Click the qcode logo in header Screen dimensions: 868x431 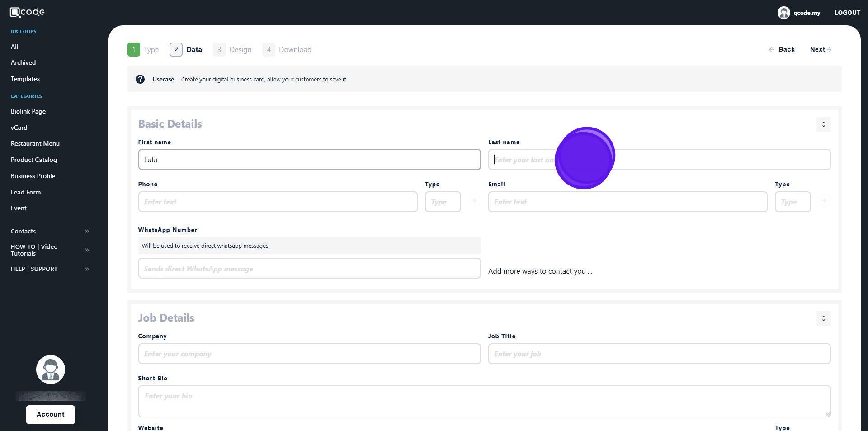click(27, 12)
